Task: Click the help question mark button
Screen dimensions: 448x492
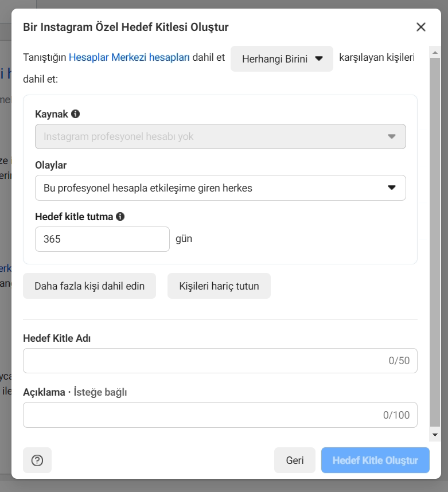Action: pos(37,460)
